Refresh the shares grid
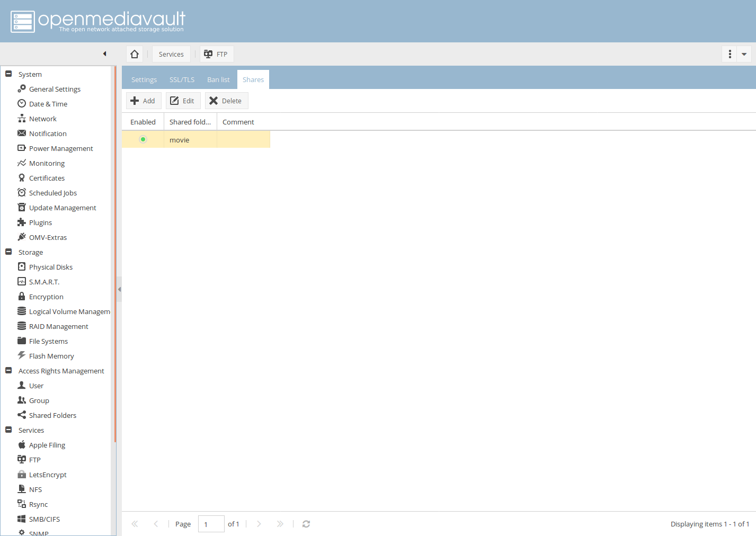The height and width of the screenshot is (536, 756). [306, 524]
